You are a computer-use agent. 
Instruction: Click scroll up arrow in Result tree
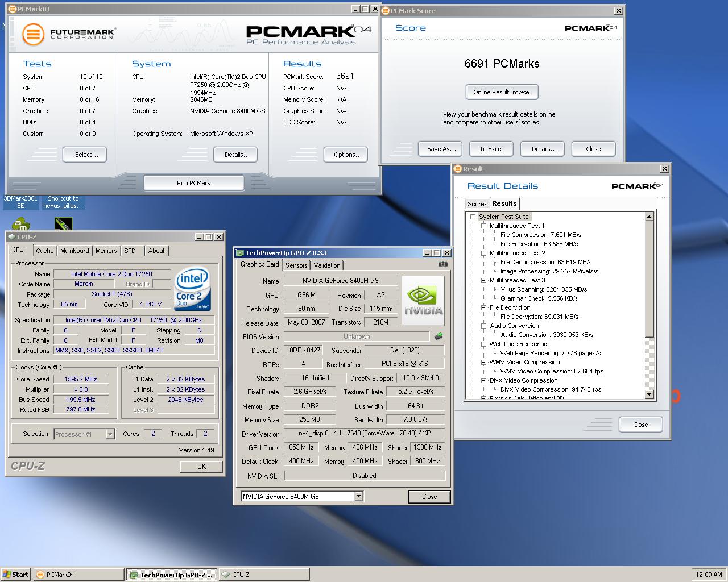pos(650,217)
